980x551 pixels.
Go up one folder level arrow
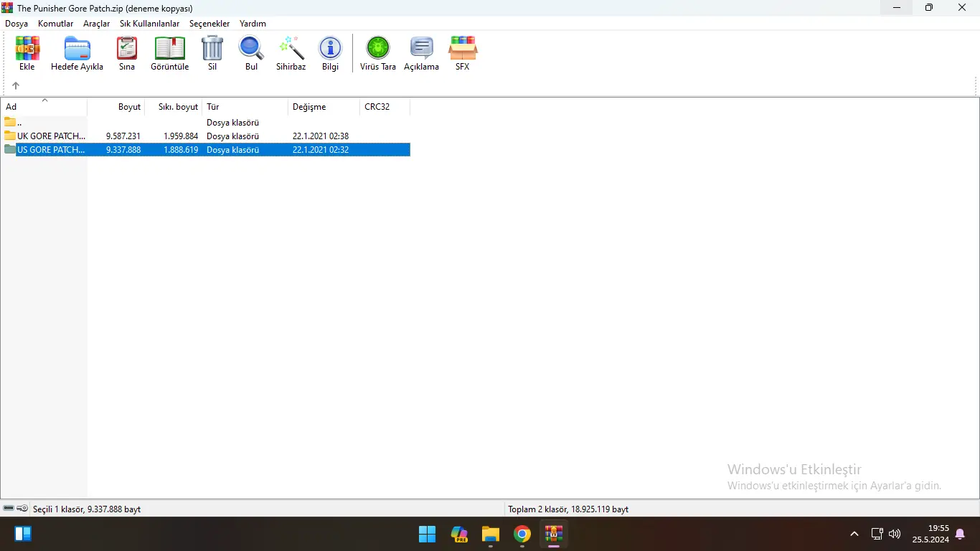(x=16, y=85)
